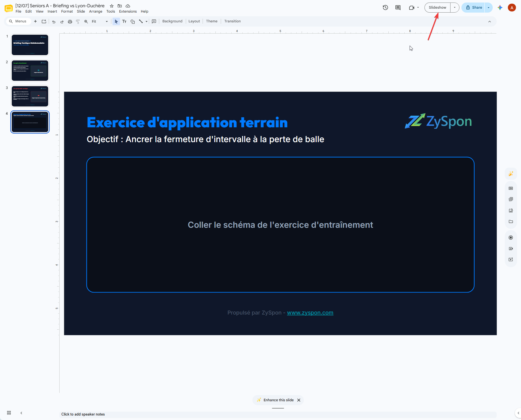Star the presentation with the star icon
The image size is (521, 420).
pyautogui.click(x=112, y=6)
